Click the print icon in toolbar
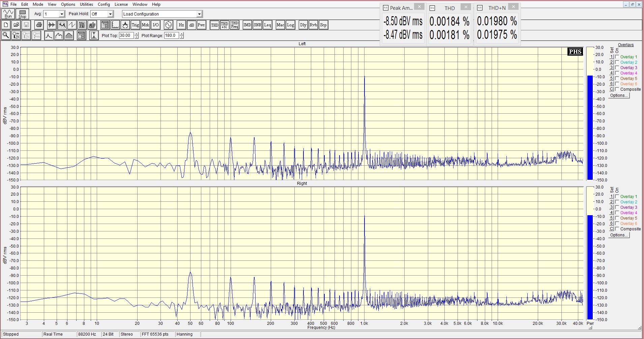The width and height of the screenshot is (644, 339). [x=39, y=25]
